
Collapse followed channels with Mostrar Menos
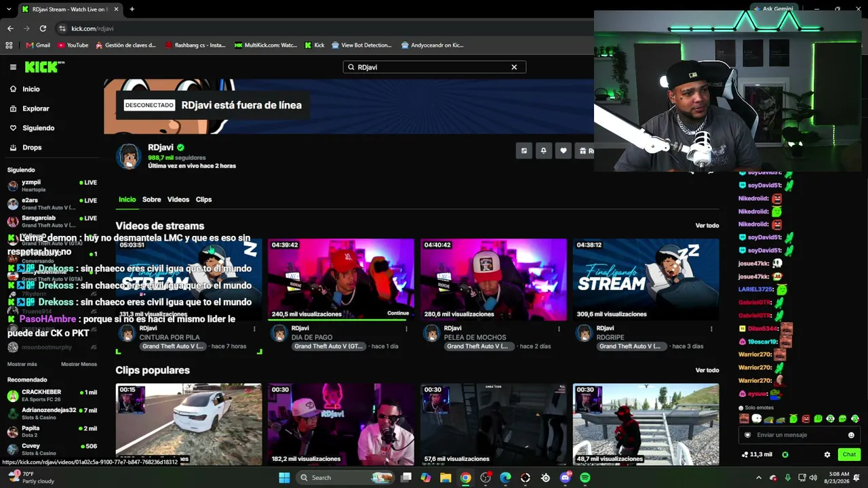tap(79, 364)
